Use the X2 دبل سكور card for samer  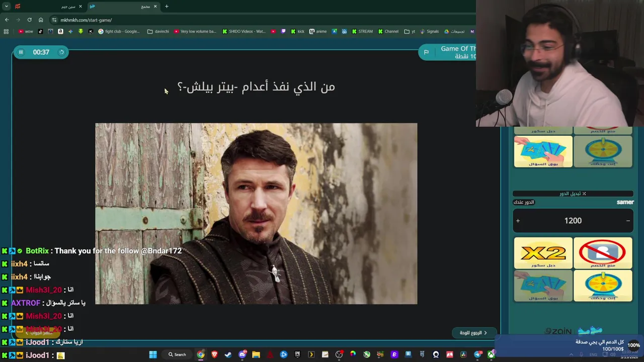pyautogui.click(x=543, y=253)
